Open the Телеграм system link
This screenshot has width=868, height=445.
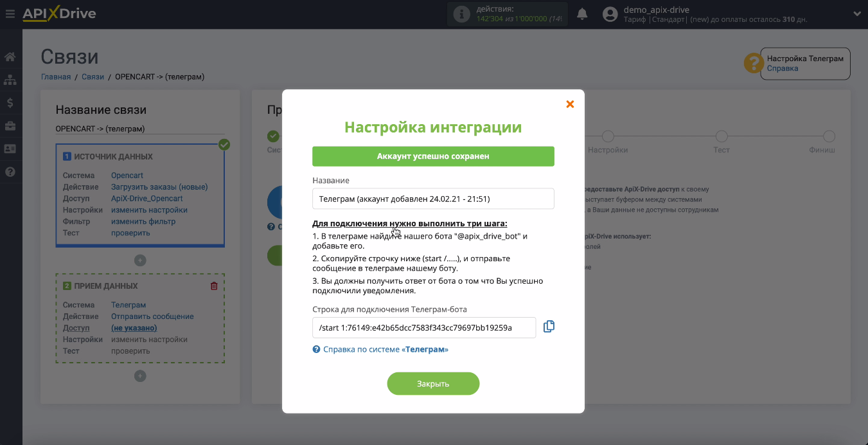click(128, 305)
